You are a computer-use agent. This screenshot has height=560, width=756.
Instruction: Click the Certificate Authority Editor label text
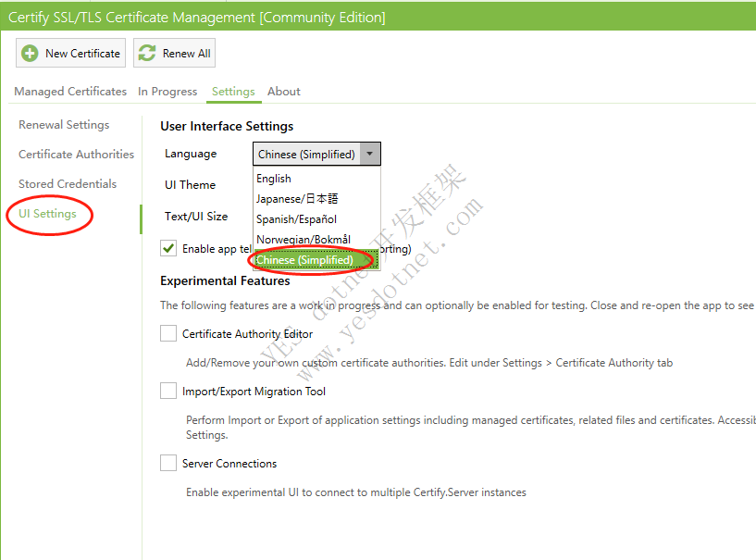coord(247,334)
